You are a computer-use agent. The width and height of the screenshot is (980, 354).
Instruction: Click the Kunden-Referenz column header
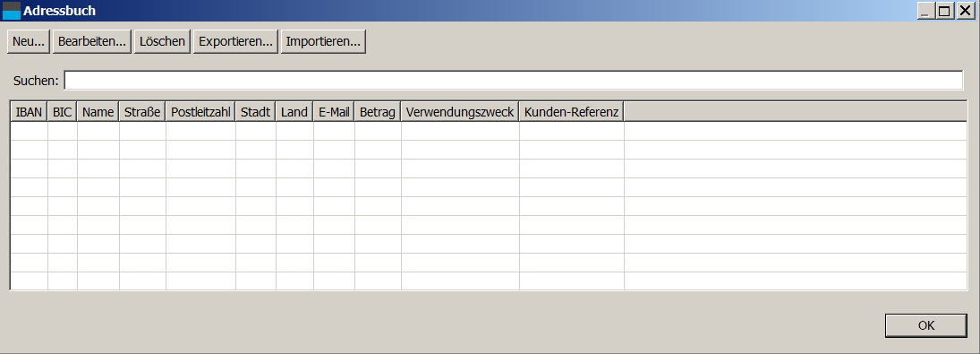coord(571,112)
